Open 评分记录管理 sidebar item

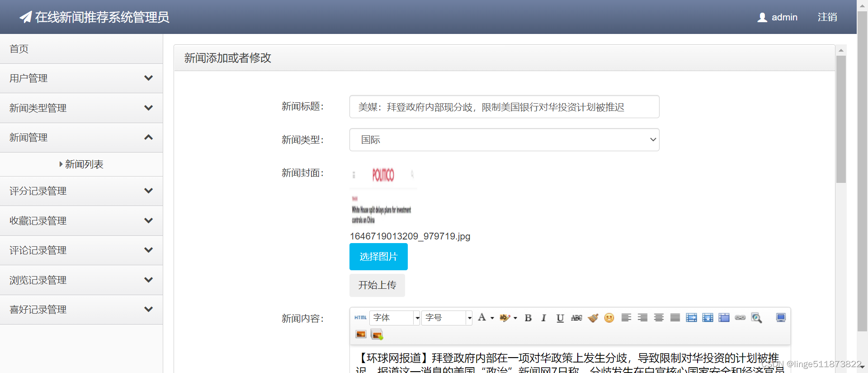81,191
